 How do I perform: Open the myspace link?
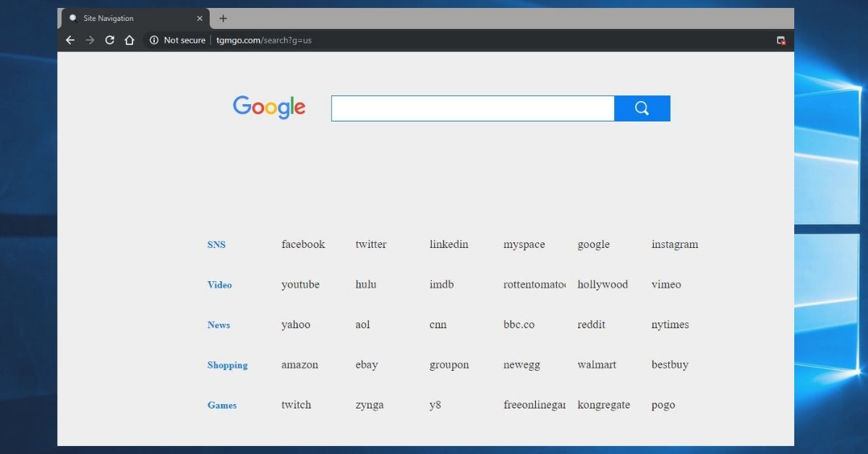(x=524, y=245)
